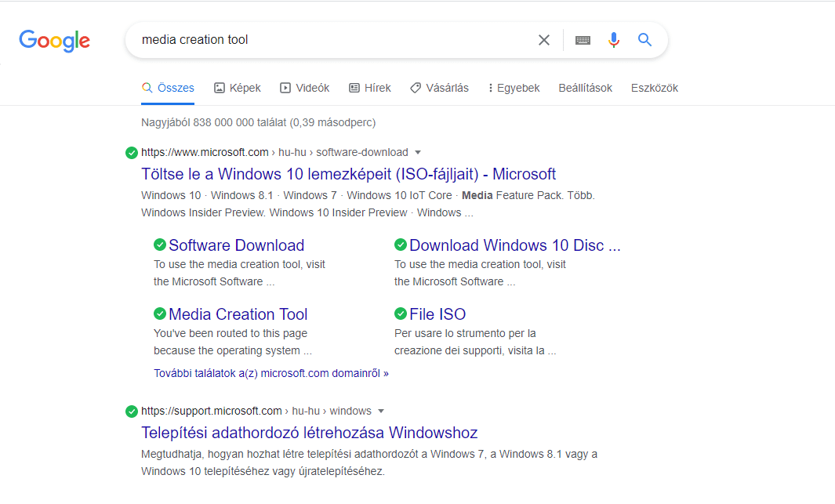
Task: Expand the dropdown arrow after software-download URL
Action: [x=418, y=152]
